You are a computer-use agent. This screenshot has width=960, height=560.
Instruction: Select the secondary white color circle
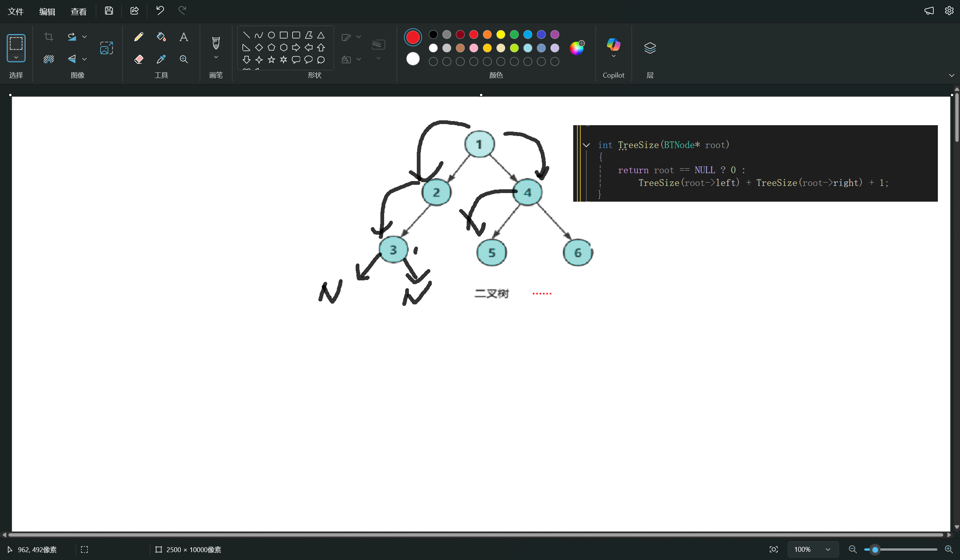(x=413, y=59)
